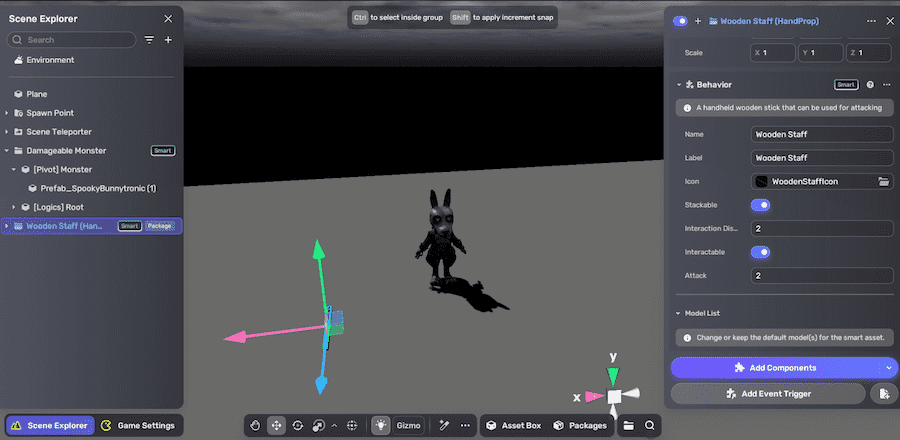Open the Asset Box panel
Screen dimensions: 900x440
[513, 425]
